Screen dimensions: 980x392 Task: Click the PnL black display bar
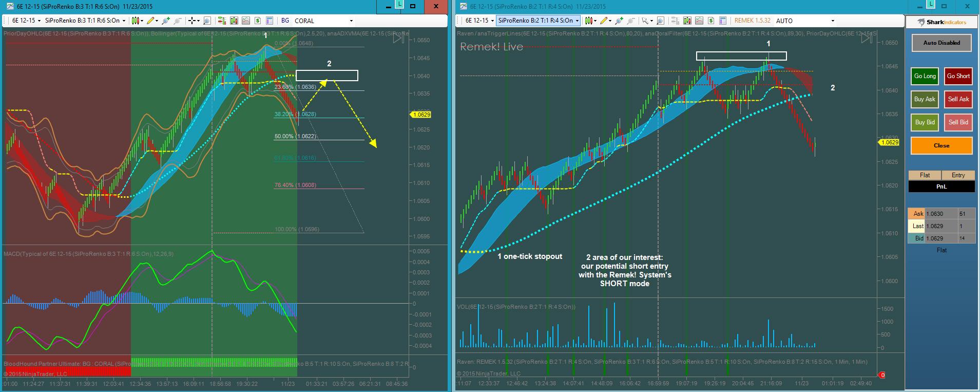coord(941,186)
